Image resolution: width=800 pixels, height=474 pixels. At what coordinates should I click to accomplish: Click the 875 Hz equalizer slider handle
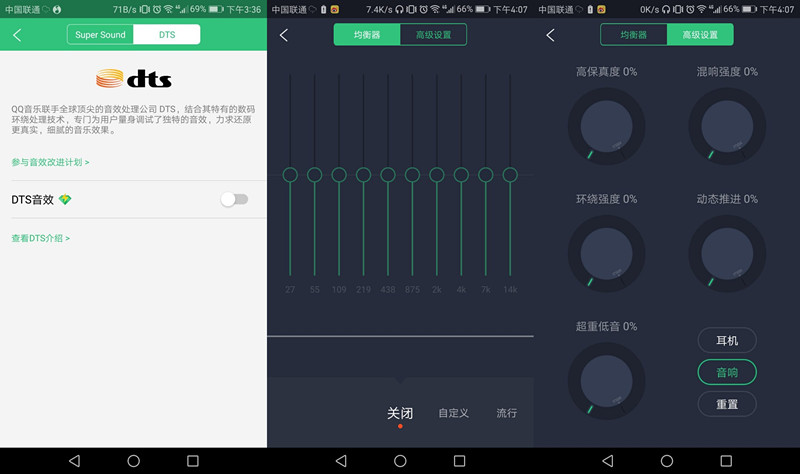tap(412, 175)
